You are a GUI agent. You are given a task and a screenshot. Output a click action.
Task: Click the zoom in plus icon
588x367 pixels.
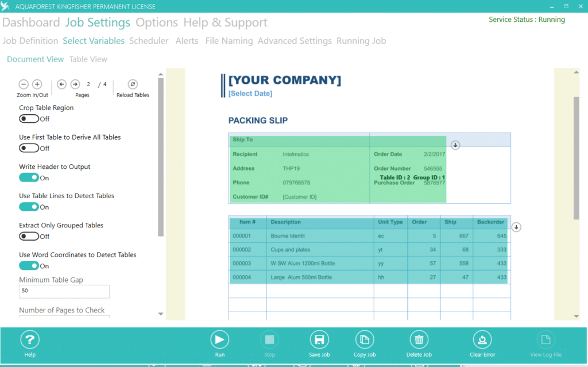click(37, 84)
